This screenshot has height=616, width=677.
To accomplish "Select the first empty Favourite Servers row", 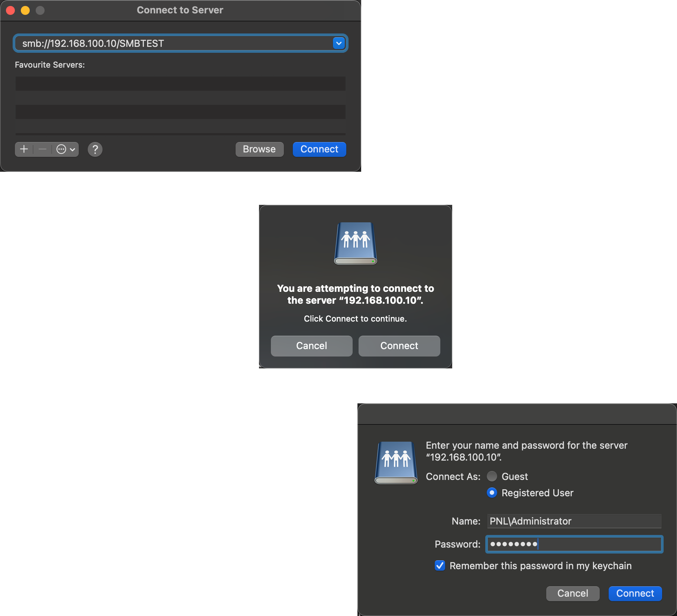I will pyautogui.click(x=180, y=84).
